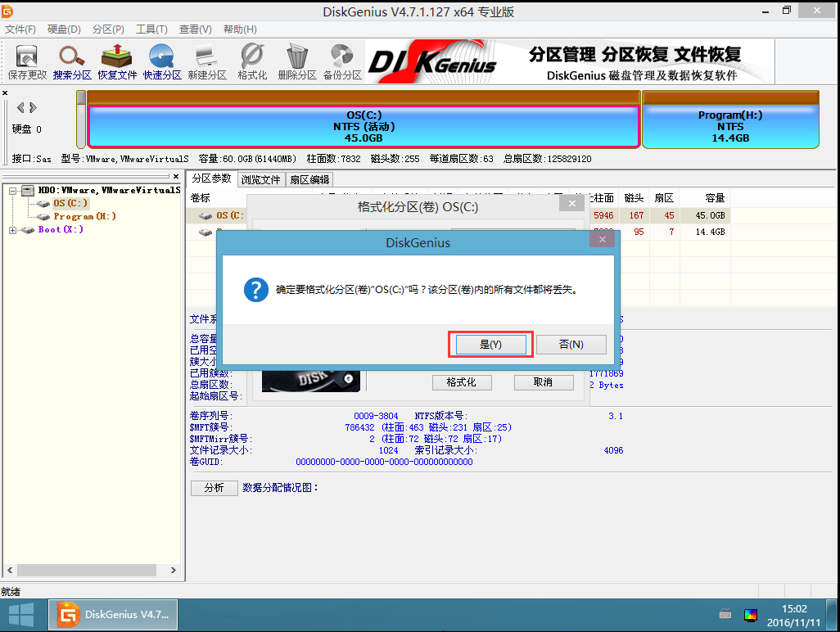This screenshot has width=840, height=632.
Task: Open the 分区(P) menu
Action: (108, 29)
